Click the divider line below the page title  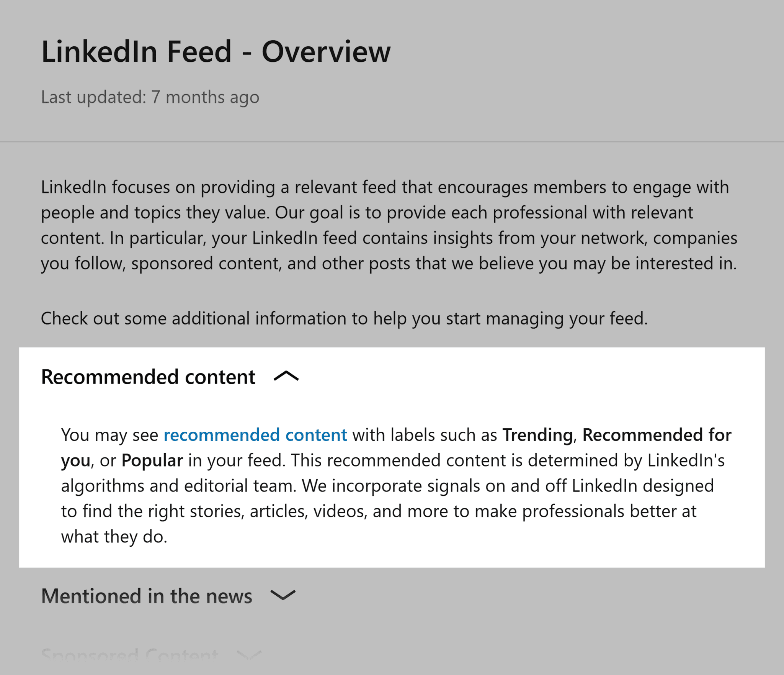[392, 142]
